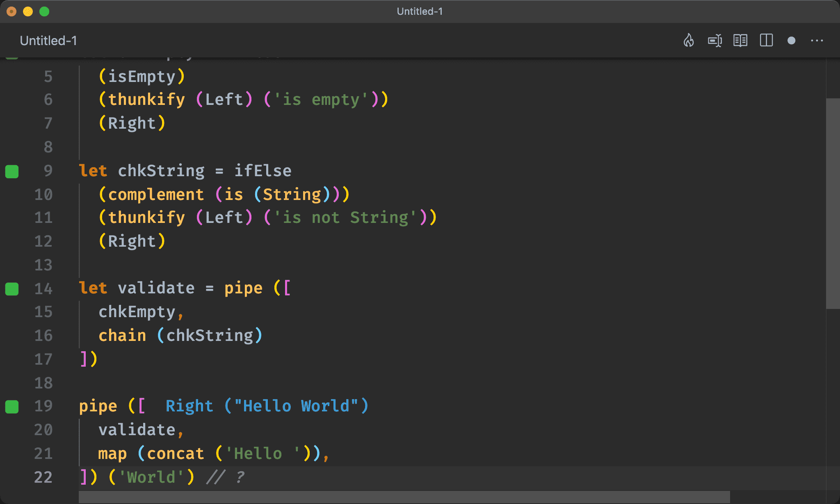Click line number 22 in the gutter

click(x=43, y=477)
